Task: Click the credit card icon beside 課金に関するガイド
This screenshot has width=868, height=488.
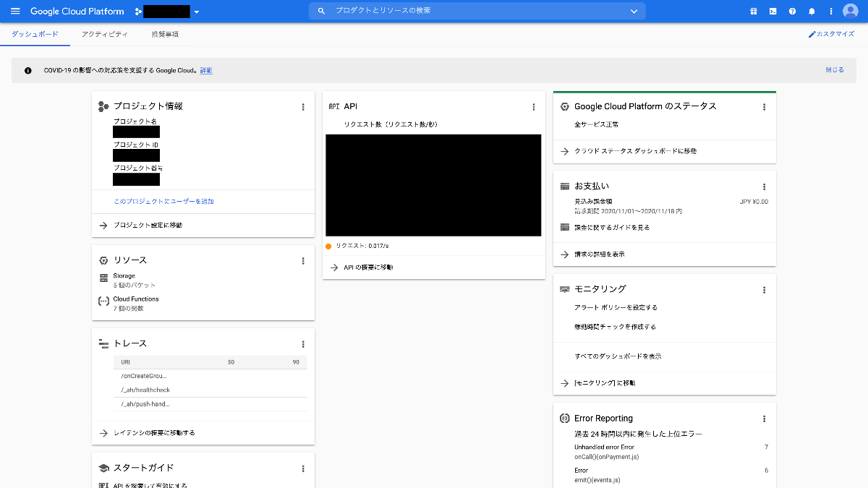Action: [565, 227]
